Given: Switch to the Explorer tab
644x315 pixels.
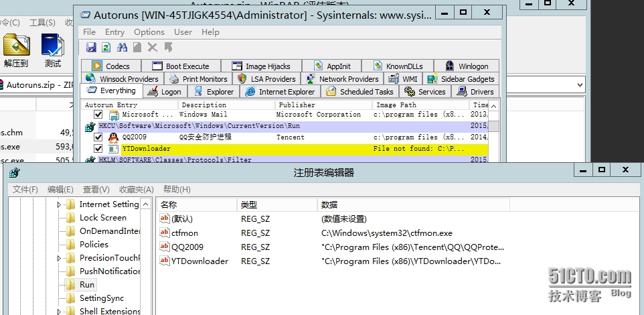Looking at the screenshot, I should pos(214,92).
